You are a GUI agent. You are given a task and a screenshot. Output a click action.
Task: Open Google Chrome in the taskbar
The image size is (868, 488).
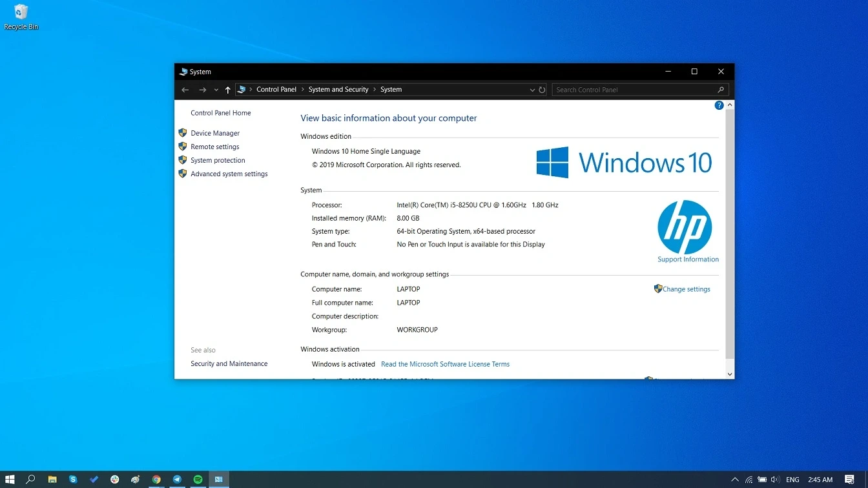156,480
